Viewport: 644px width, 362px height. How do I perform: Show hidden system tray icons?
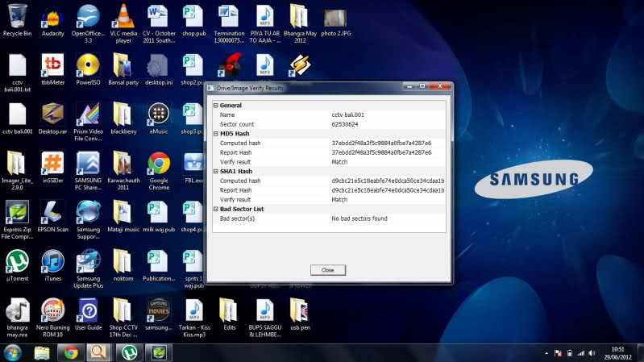(546, 353)
